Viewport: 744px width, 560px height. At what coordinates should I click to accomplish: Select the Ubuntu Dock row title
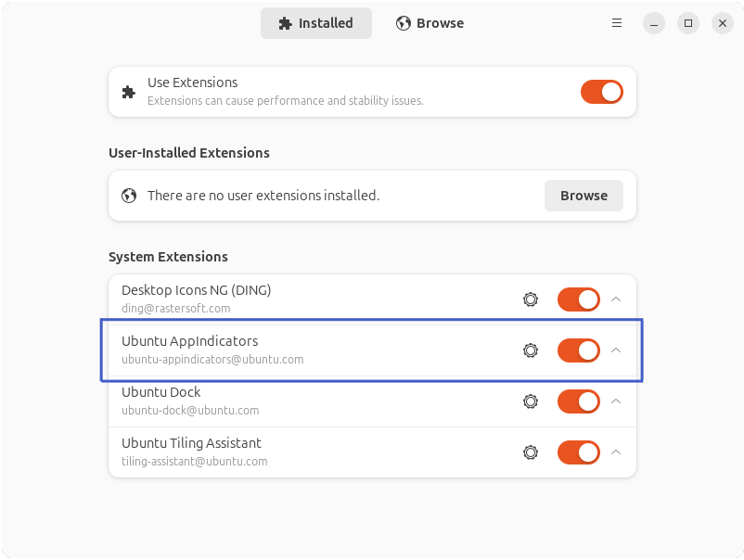pyautogui.click(x=160, y=392)
